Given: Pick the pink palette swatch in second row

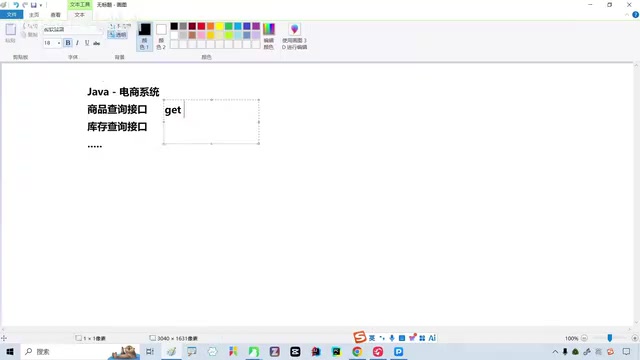Looking at the screenshot, I should 201,35.
